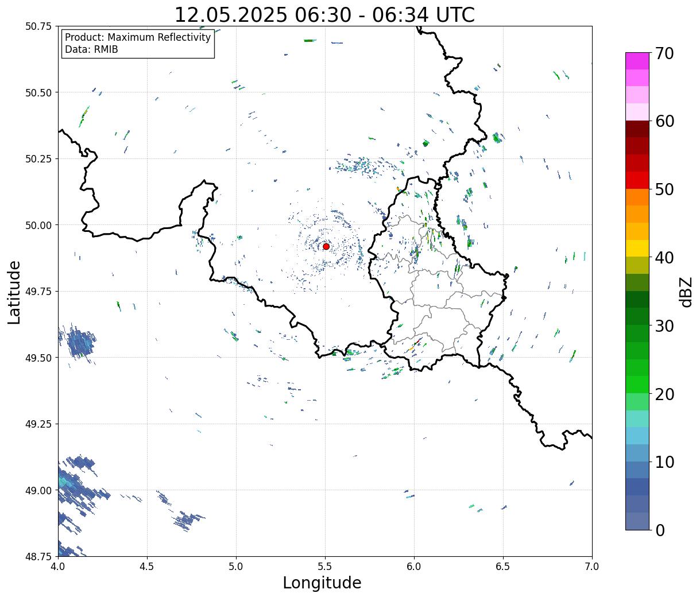Screen dimensions: 700x597
Task: Pick the dark maroon swatch below 60 dBZ
Action: 637,129
